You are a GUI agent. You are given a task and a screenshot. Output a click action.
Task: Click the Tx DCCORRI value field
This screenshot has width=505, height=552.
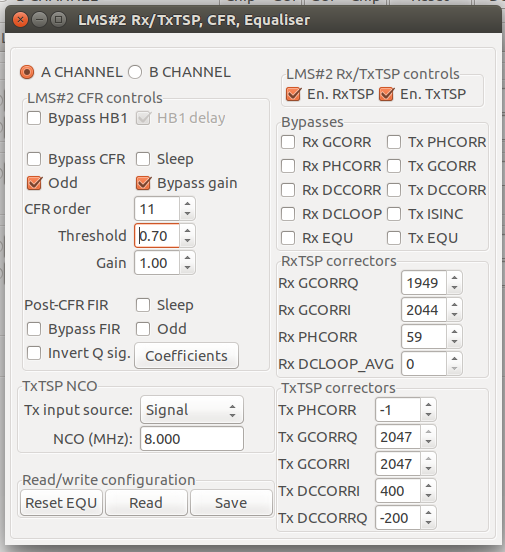pyautogui.click(x=398, y=491)
